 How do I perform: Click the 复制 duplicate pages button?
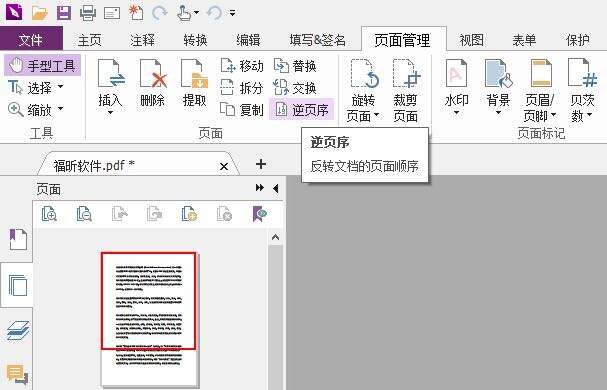pos(242,110)
